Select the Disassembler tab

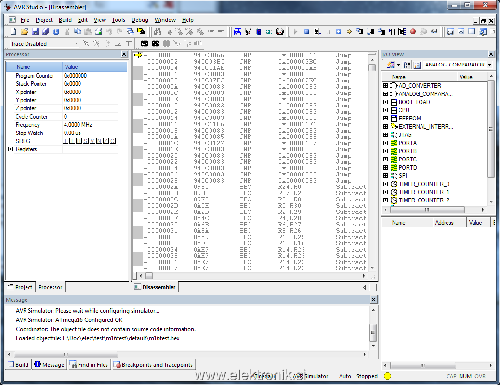[x=155, y=287]
